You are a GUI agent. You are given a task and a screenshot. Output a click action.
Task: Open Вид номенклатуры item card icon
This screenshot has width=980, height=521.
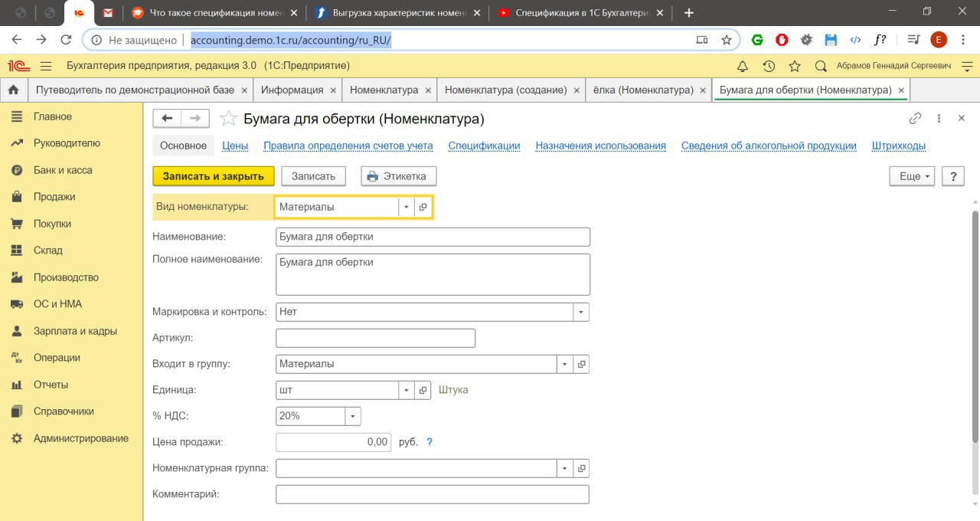tap(423, 207)
